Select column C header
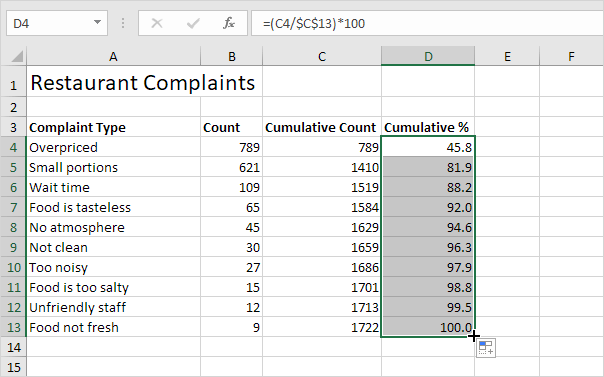Viewport: 604px width, 377px height. click(322, 57)
